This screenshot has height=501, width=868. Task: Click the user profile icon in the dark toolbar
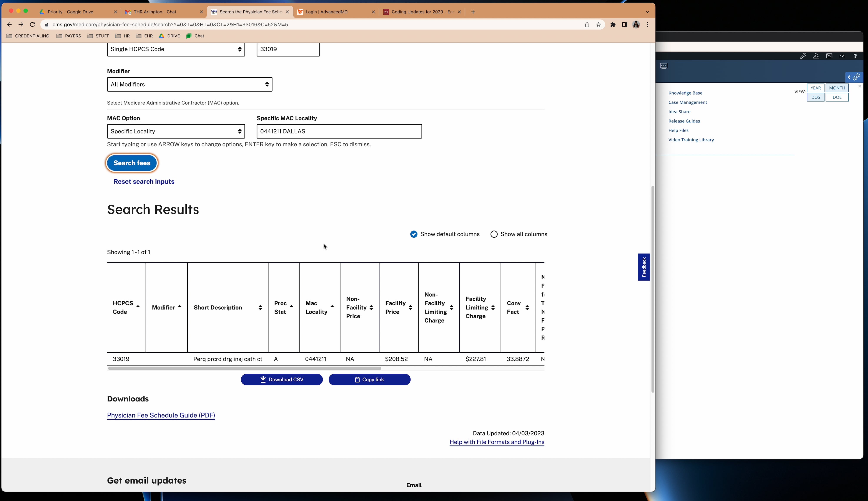tap(816, 56)
